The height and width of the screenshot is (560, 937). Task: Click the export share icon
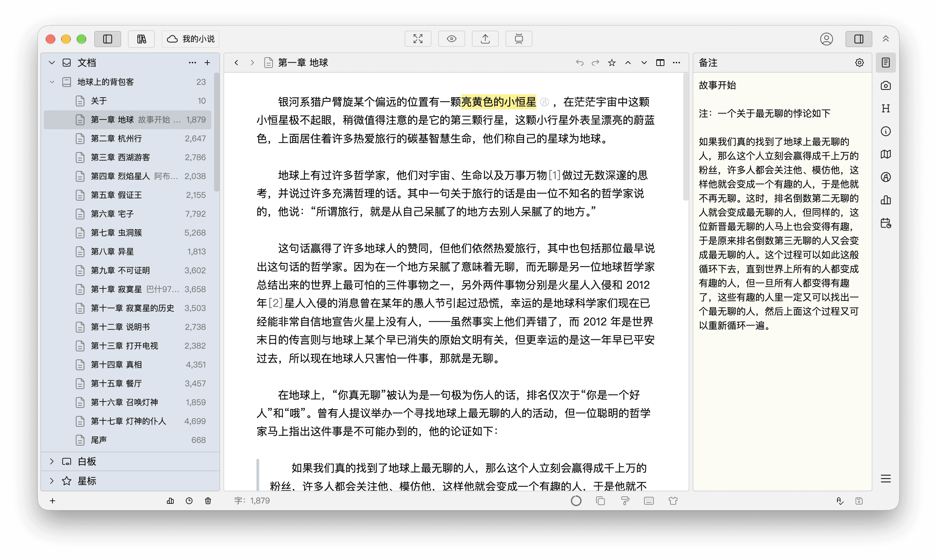pos(485,39)
